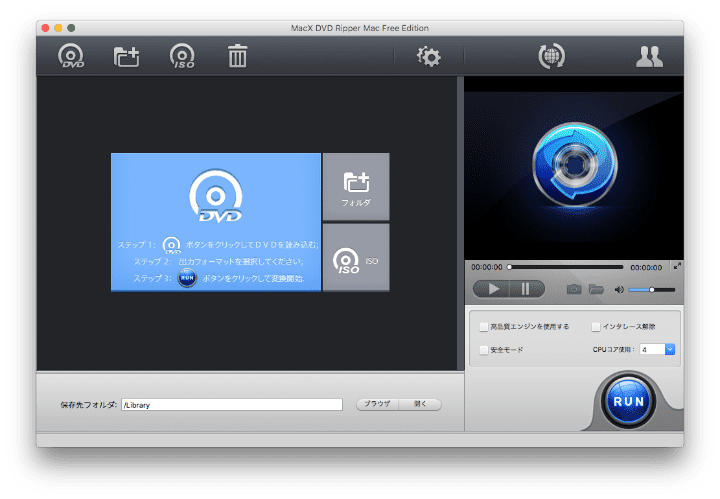Click the elapsed time 00:00:00 on the left
The width and height of the screenshot is (720, 499).
487,267
